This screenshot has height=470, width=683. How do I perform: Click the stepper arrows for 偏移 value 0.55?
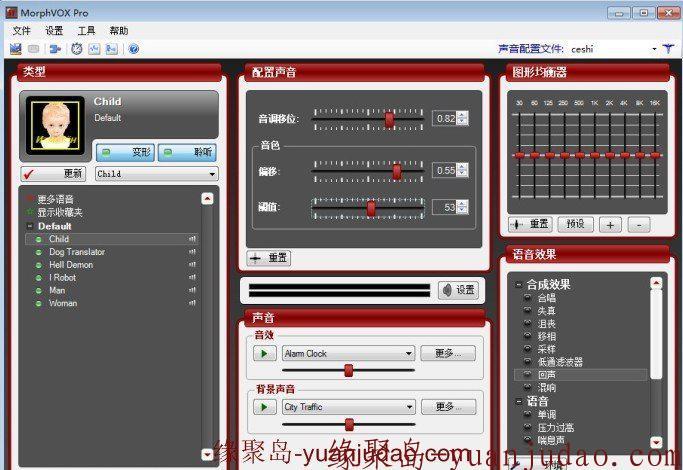(463, 170)
